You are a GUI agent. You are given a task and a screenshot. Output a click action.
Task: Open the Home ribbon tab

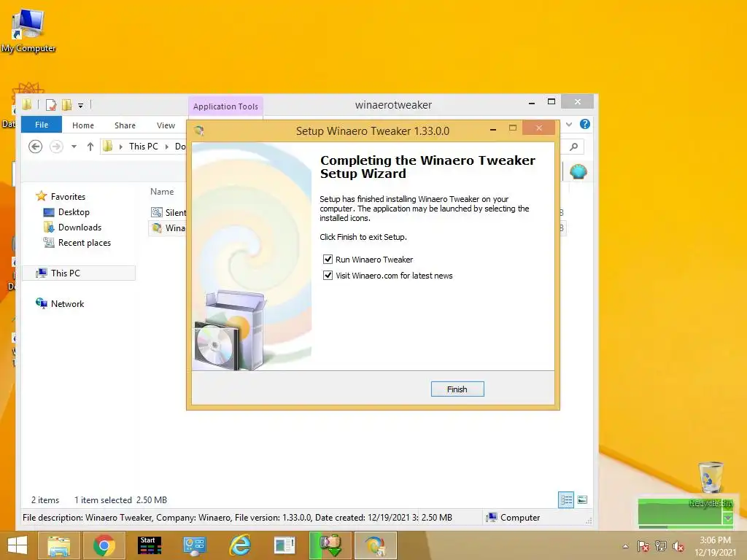click(83, 125)
